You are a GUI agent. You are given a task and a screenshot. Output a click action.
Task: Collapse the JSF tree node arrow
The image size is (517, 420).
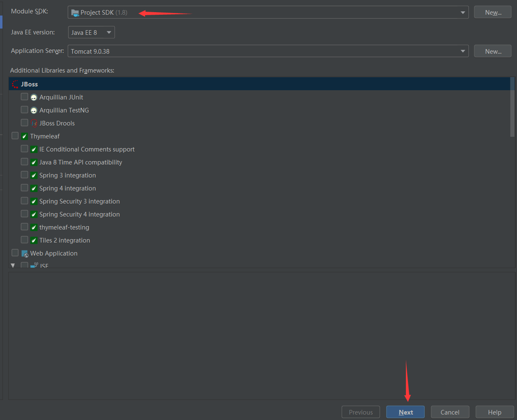click(13, 265)
